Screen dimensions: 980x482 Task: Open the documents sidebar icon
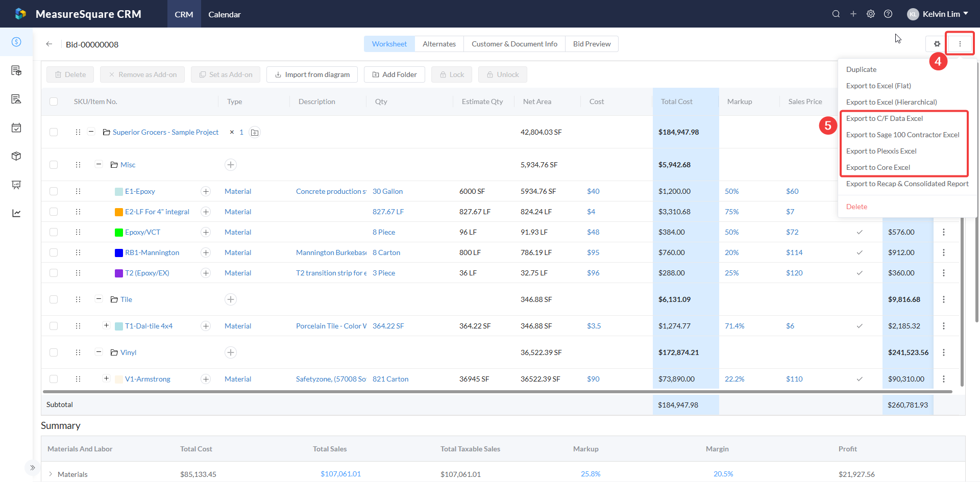click(x=16, y=70)
